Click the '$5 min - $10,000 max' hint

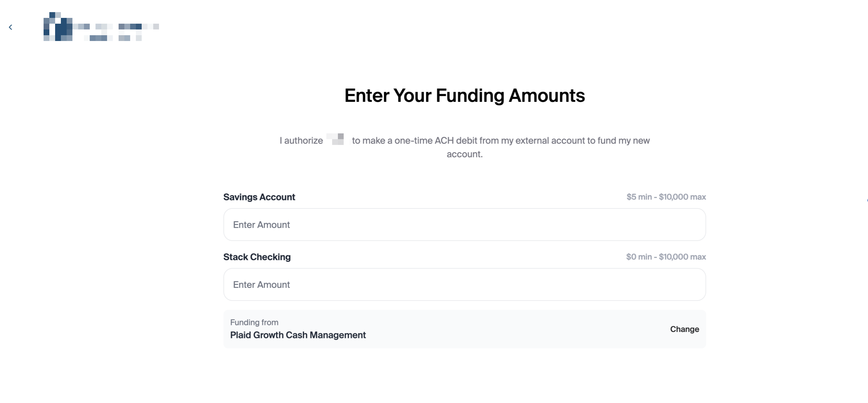click(666, 197)
